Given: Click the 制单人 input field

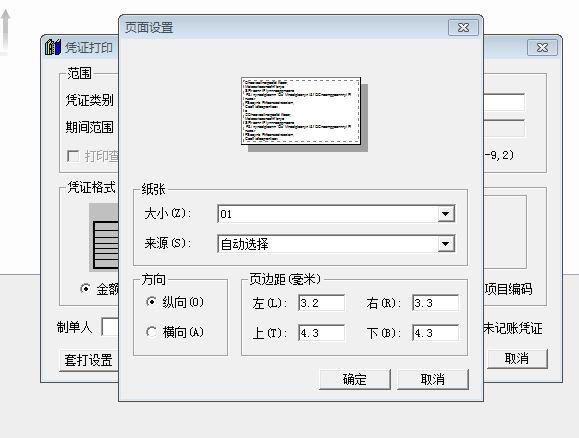Looking at the screenshot, I should [110, 327].
